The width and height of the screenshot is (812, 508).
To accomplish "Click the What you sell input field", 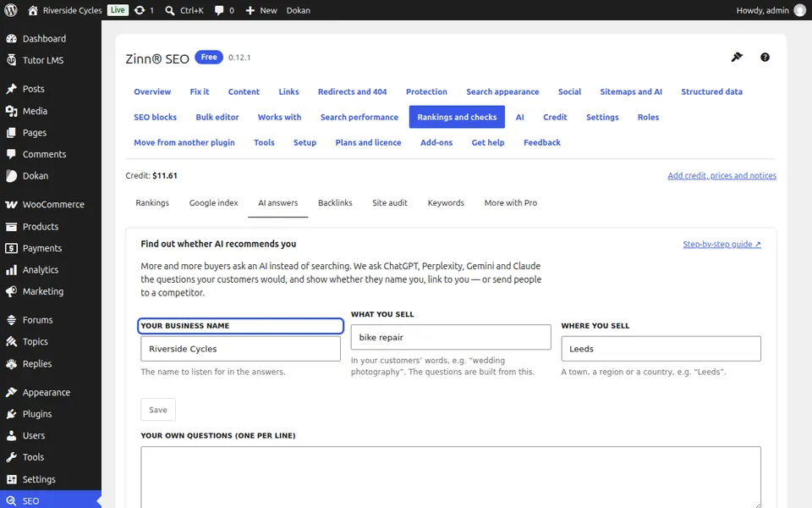I will click(451, 337).
